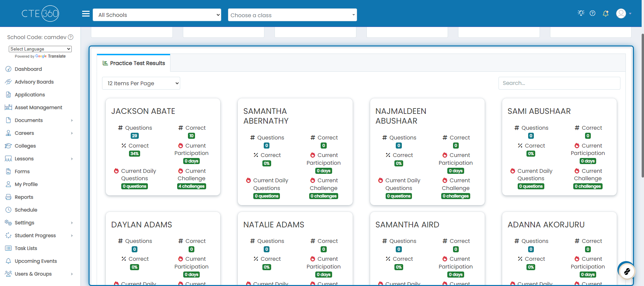
Task: Open Task Lists menu item
Action: (x=26, y=248)
